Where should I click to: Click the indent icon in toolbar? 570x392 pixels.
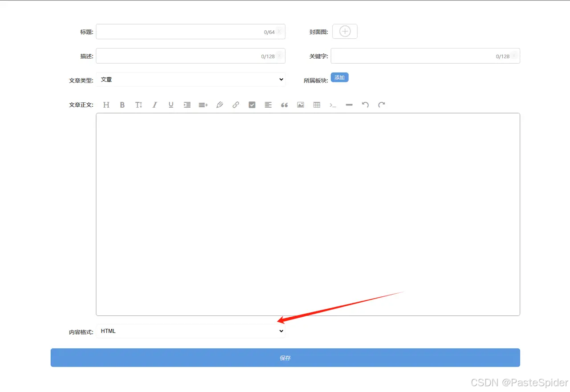click(x=187, y=105)
